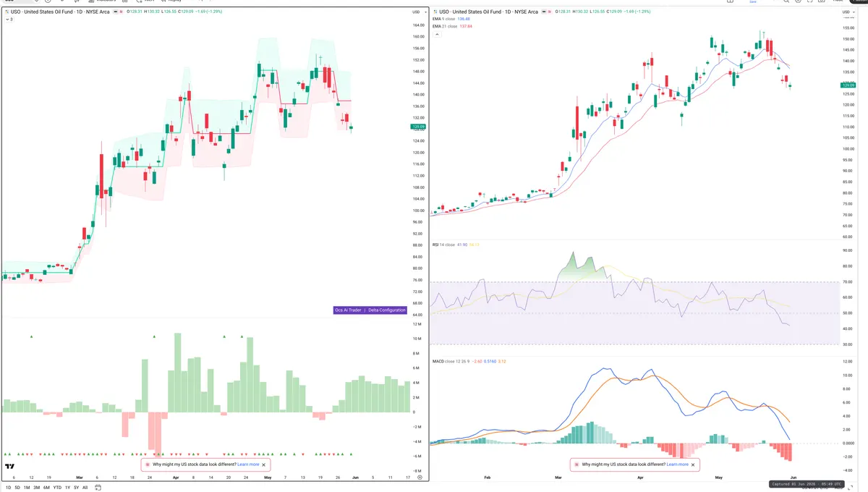Image resolution: width=868 pixels, height=492 pixels.
Task: Dismiss the data notice on right chart
Action: click(693, 465)
